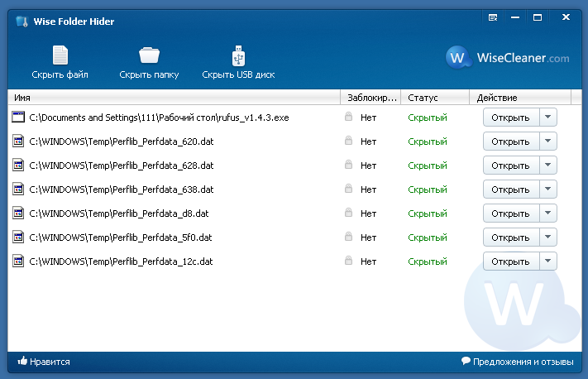Click lock icon for the Perflib_Perfdata_620.dat row

(x=348, y=141)
